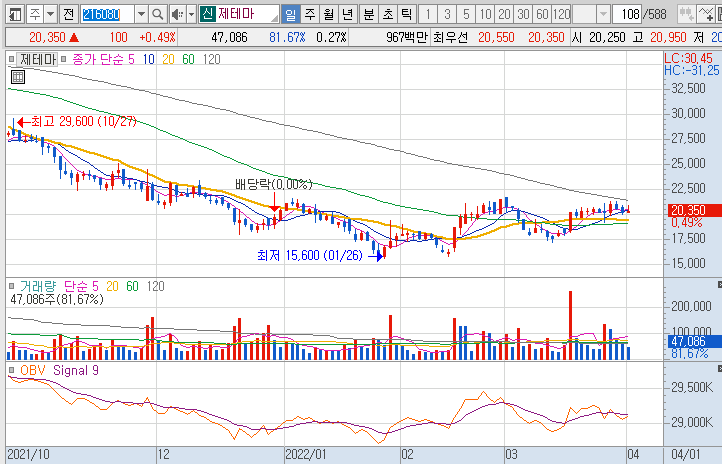The height and width of the screenshot is (464, 722).
Task: Click the HC:-31.25 text
Action: click(x=691, y=70)
